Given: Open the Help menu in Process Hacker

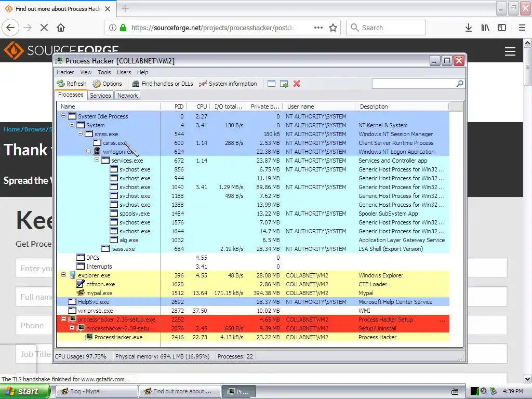Looking at the screenshot, I should tap(142, 72).
